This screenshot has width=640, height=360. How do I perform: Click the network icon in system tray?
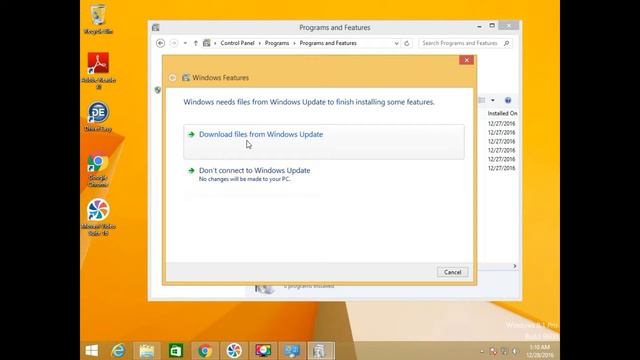(x=504, y=351)
